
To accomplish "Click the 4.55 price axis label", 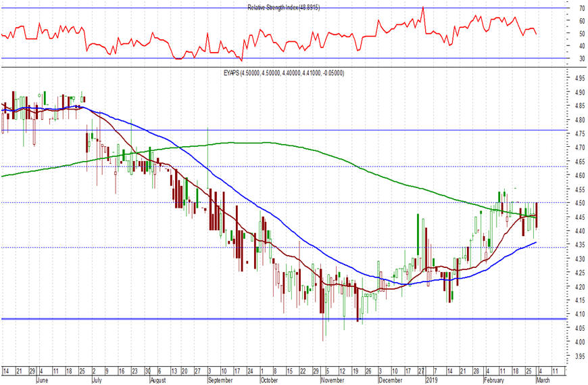I will (x=580, y=189).
